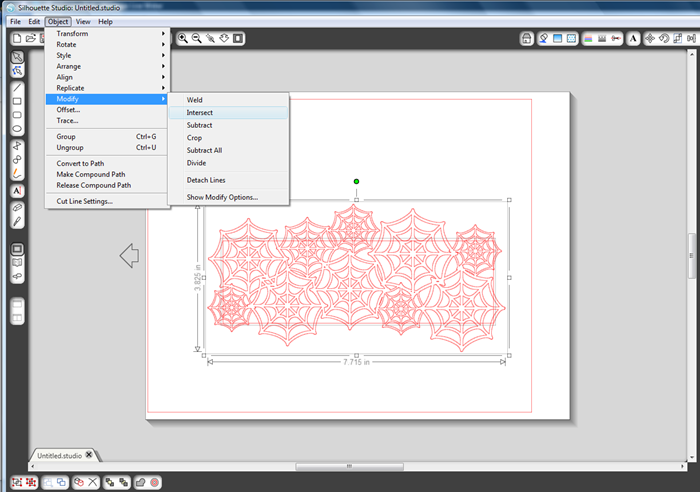Open the Fill Color window
This screenshot has height=492, width=700.
(x=543, y=39)
